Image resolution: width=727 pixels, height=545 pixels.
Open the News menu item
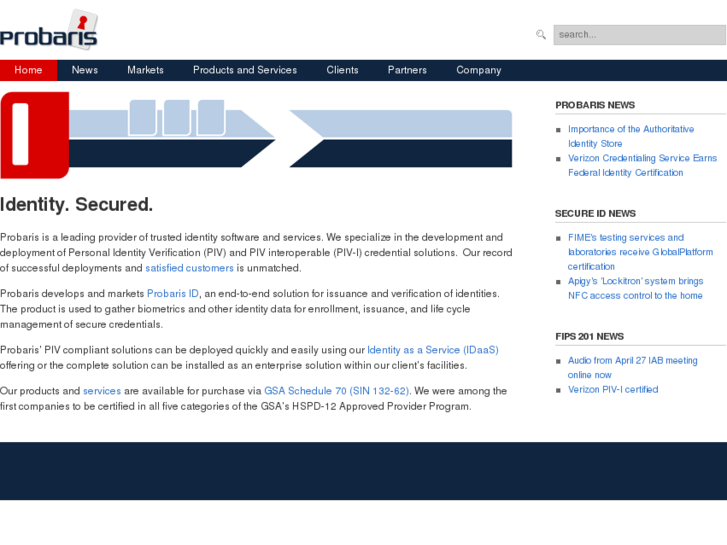pyautogui.click(x=85, y=70)
